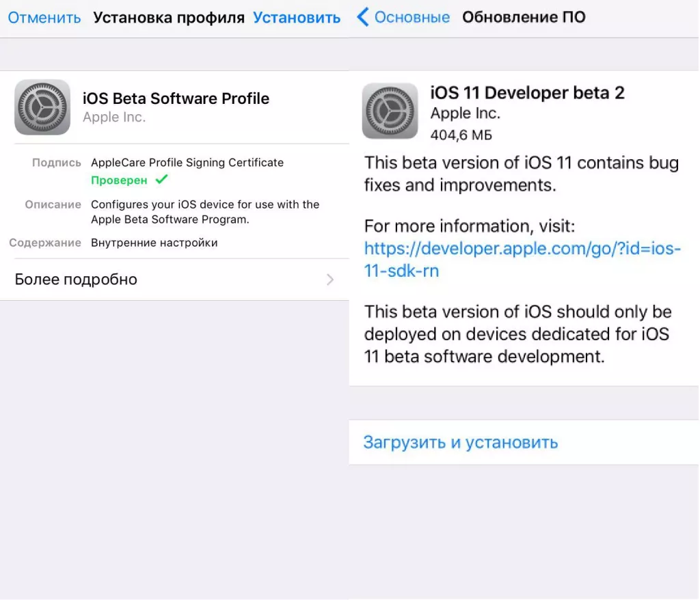Click the Установить button to install the profile
Screen dimensions: 700x600
(x=297, y=17)
